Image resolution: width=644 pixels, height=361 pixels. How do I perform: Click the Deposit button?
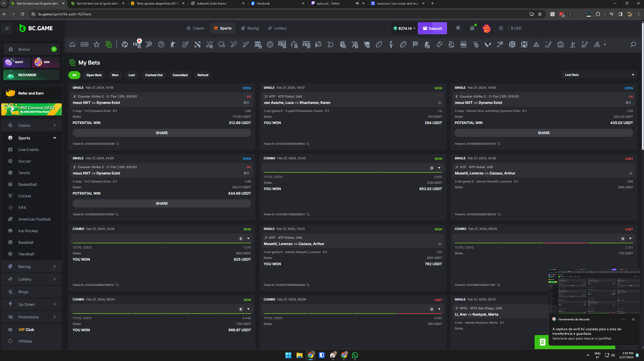click(x=432, y=28)
